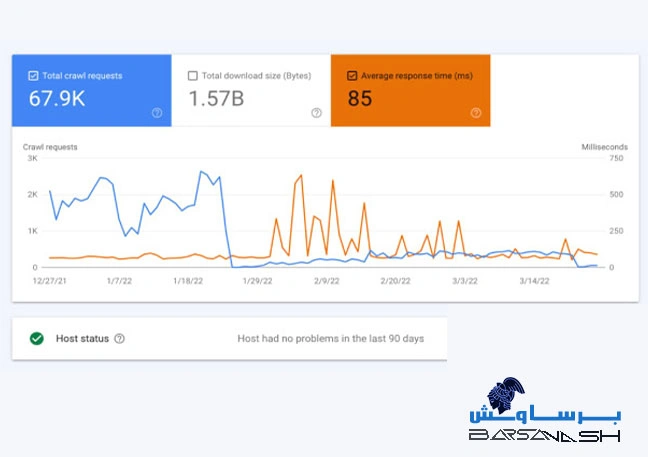
Task: Open the Host status label
Action: click(80, 339)
